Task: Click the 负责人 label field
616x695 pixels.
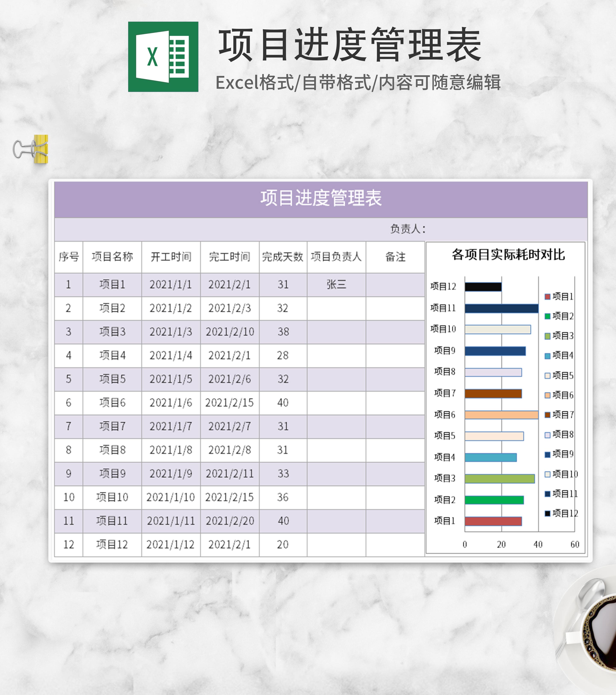Action: (x=407, y=229)
